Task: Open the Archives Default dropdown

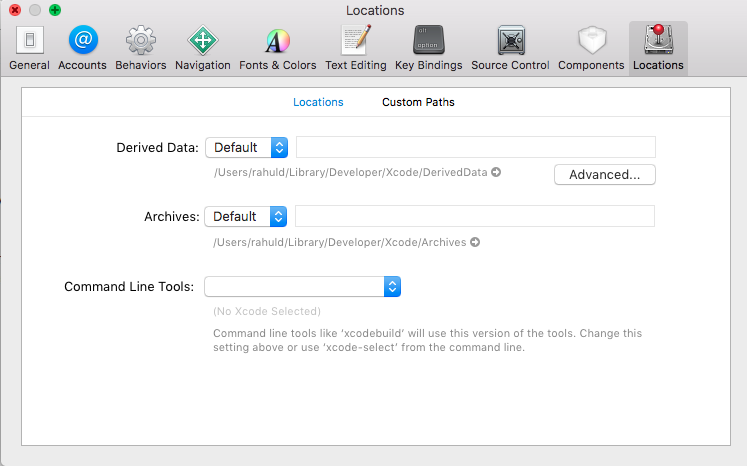Action: (x=246, y=216)
